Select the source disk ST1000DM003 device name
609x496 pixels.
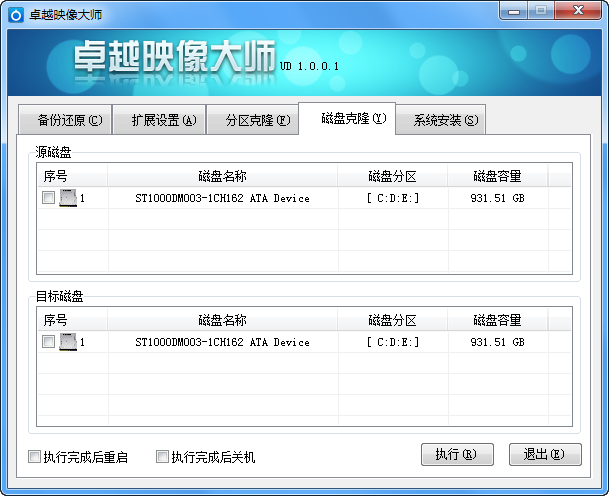(222, 198)
